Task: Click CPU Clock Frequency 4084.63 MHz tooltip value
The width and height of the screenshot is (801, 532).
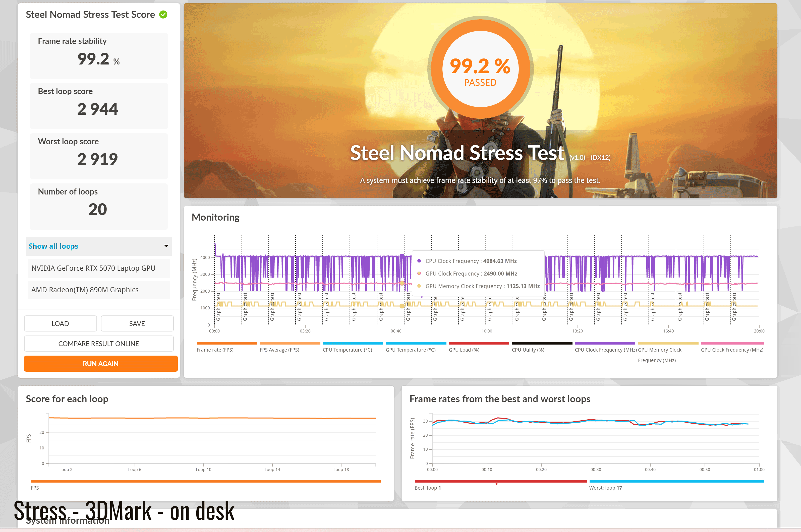Action: click(500, 261)
